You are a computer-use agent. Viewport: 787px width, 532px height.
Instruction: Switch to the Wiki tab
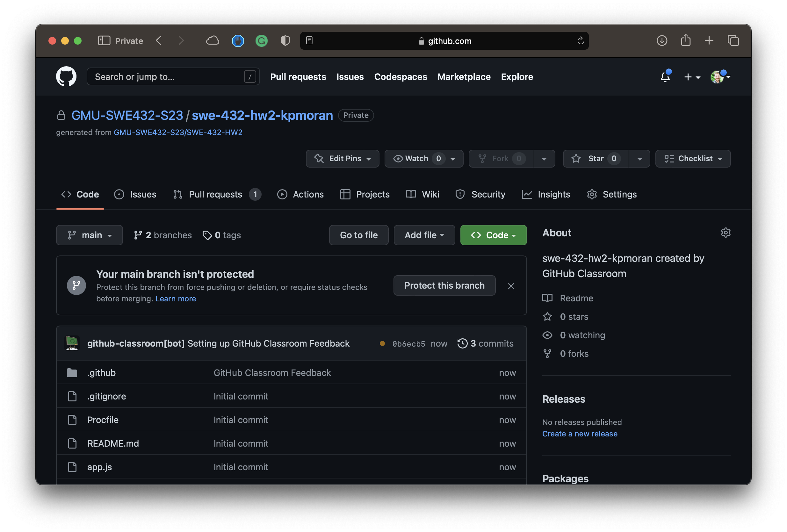422,194
